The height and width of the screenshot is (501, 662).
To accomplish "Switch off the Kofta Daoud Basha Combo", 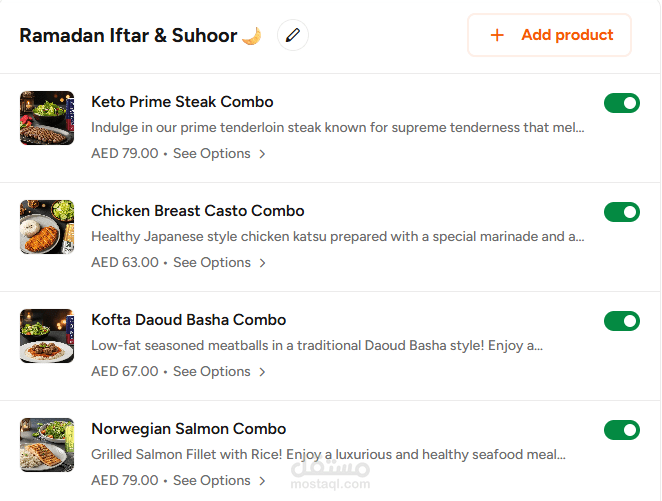I will point(621,321).
